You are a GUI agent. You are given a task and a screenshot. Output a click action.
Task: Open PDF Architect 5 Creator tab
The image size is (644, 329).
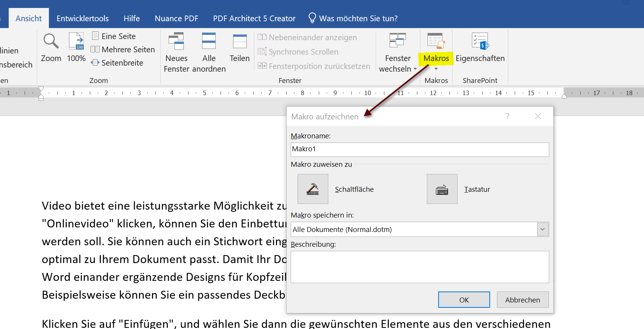[254, 18]
